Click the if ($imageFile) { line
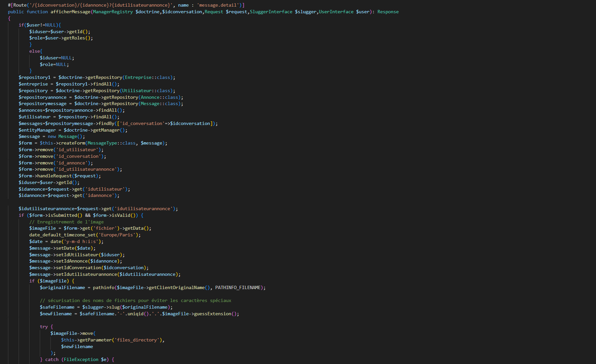This screenshot has height=364, width=596. pyautogui.click(x=52, y=281)
